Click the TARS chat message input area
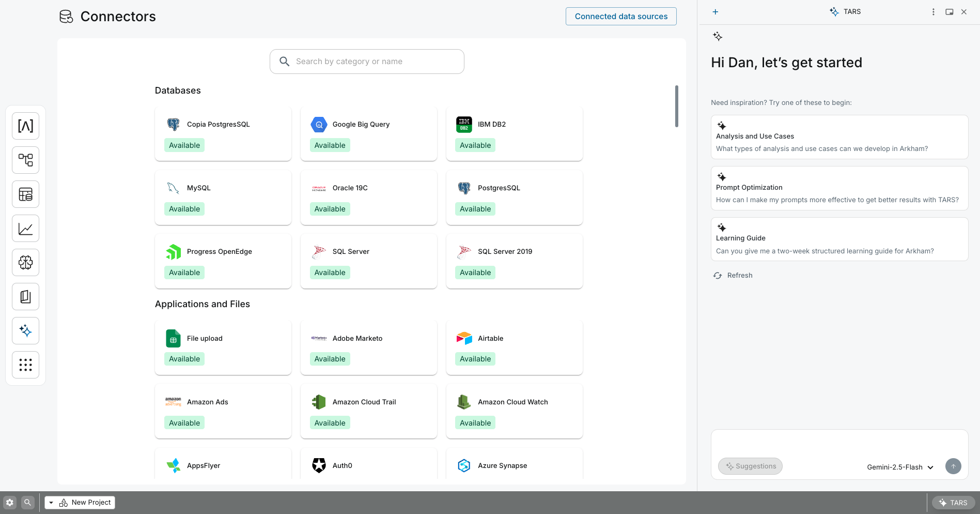 [839, 443]
